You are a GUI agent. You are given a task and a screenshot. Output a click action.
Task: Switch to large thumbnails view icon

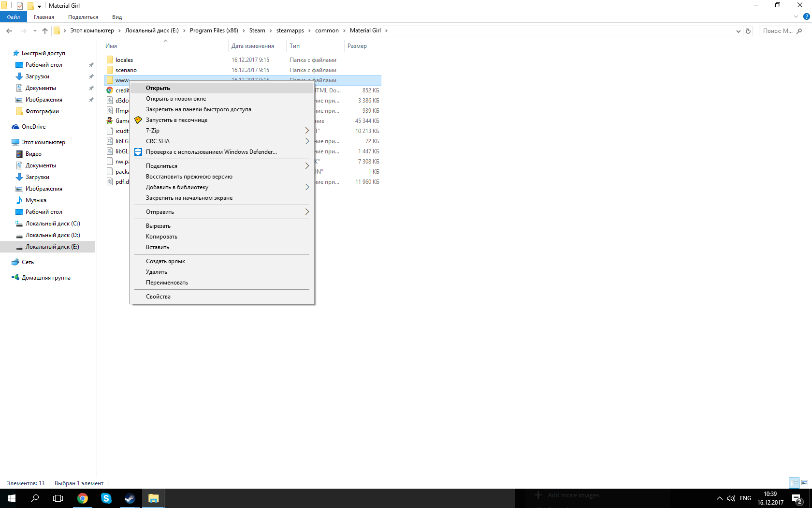tap(805, 483)
